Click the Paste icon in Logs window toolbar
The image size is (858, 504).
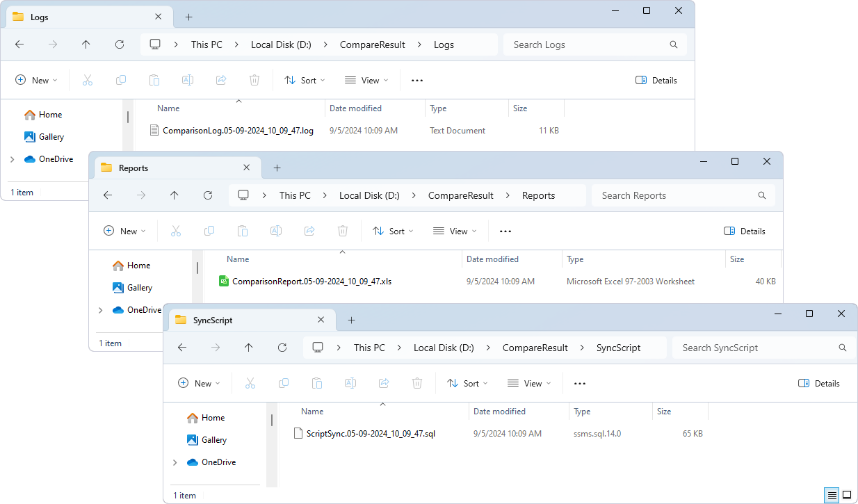click(x=154, y=80)
